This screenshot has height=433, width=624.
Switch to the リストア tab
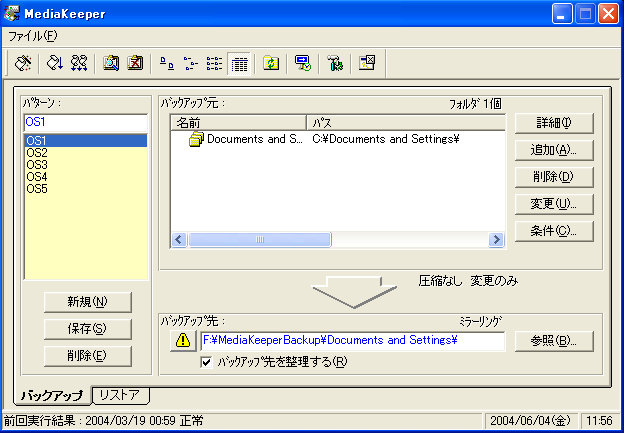119,395
